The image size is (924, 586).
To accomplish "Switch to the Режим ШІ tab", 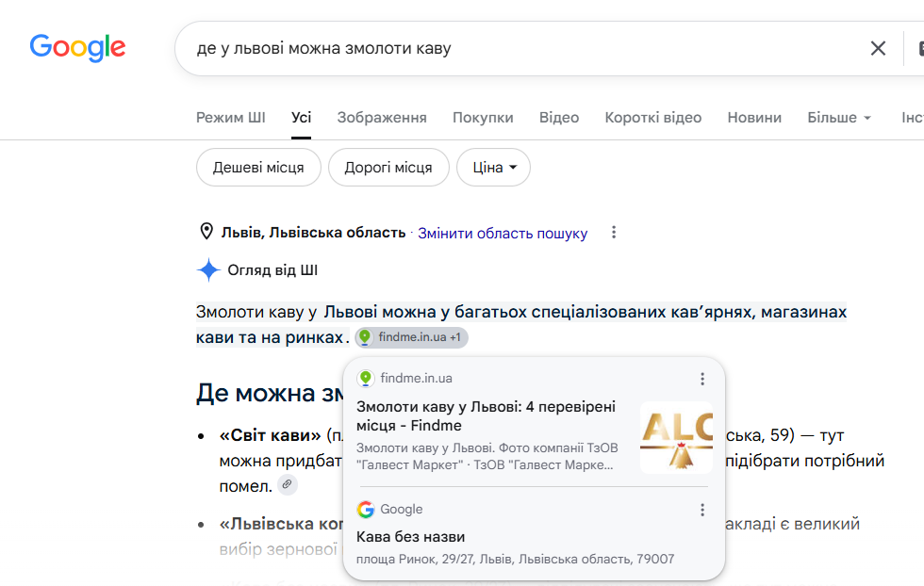I will 230,118.
